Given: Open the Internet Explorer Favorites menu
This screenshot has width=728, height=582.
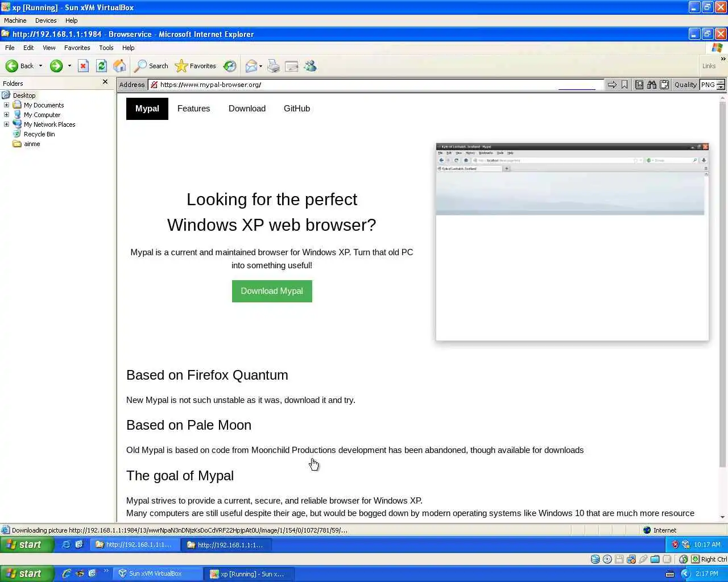Looking at the screenshot, I should pyautogui.click(x=77, y=48).
